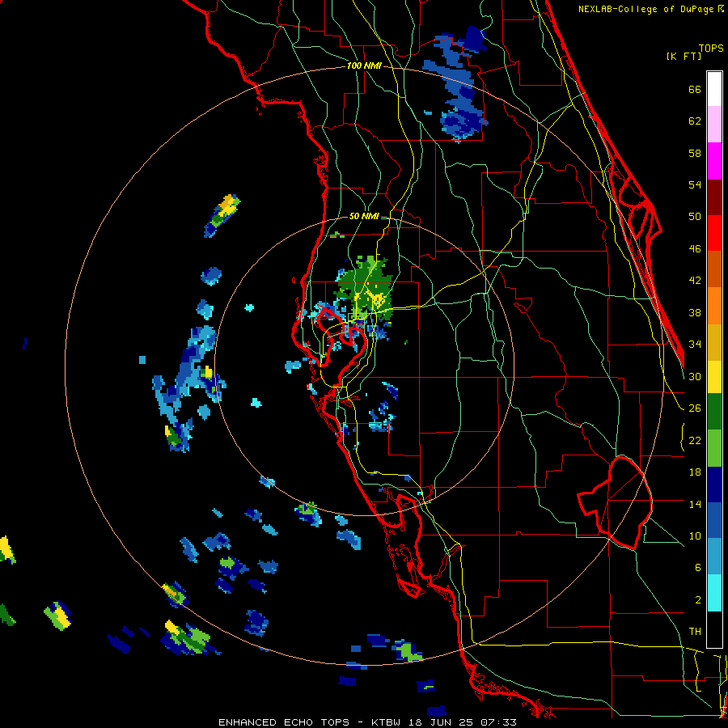Viewport: 728px width, 728px height.
Task: Select the dark orange swatch between 46 and 42
Action: coord(714,269)
